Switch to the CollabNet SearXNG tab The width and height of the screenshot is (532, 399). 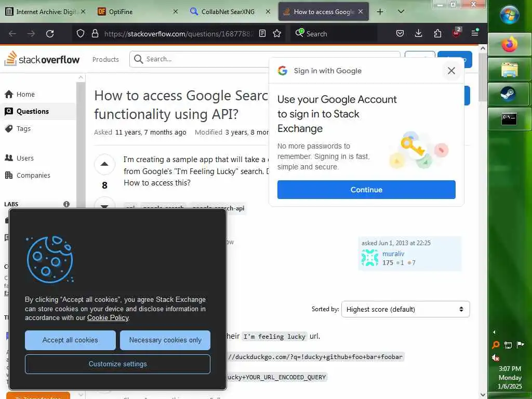pyautogui.click(x=228, y=11)
